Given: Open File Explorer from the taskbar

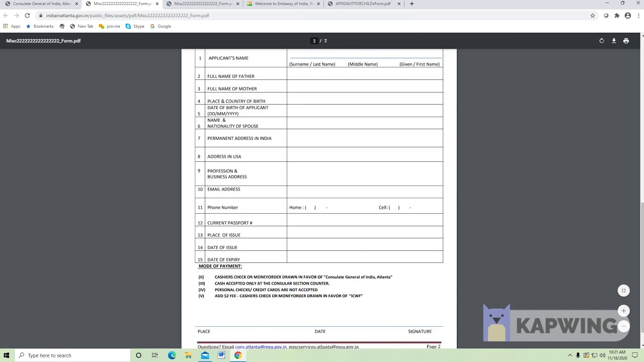Looking at the screenshot, I should click(188, 355).
